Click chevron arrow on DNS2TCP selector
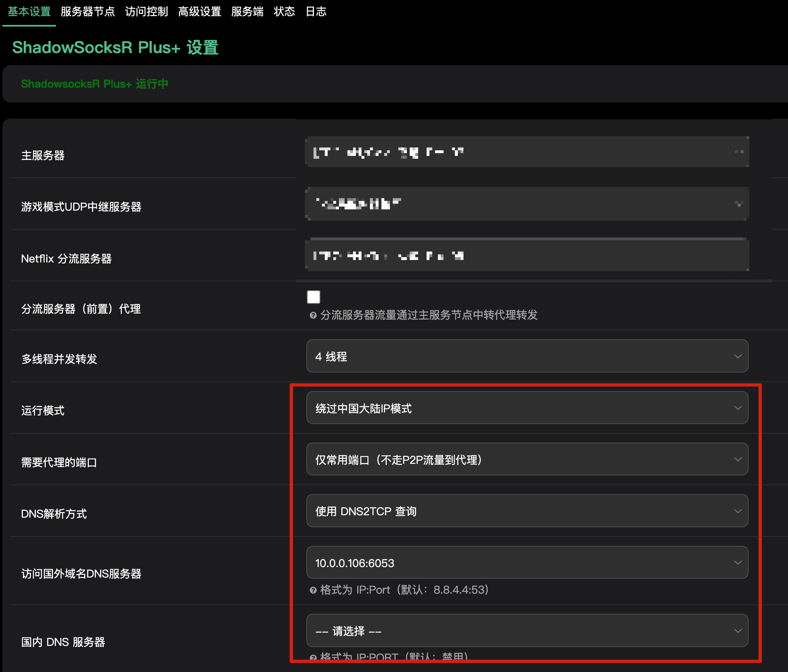The width and height of the screenshot is (788, 672). (x=738, y=511)
